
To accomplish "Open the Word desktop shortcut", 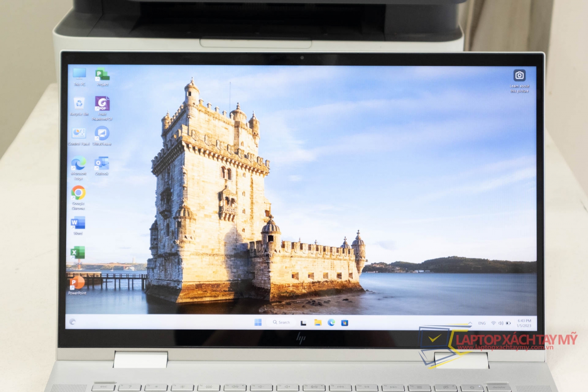I will tap(78, 223).
